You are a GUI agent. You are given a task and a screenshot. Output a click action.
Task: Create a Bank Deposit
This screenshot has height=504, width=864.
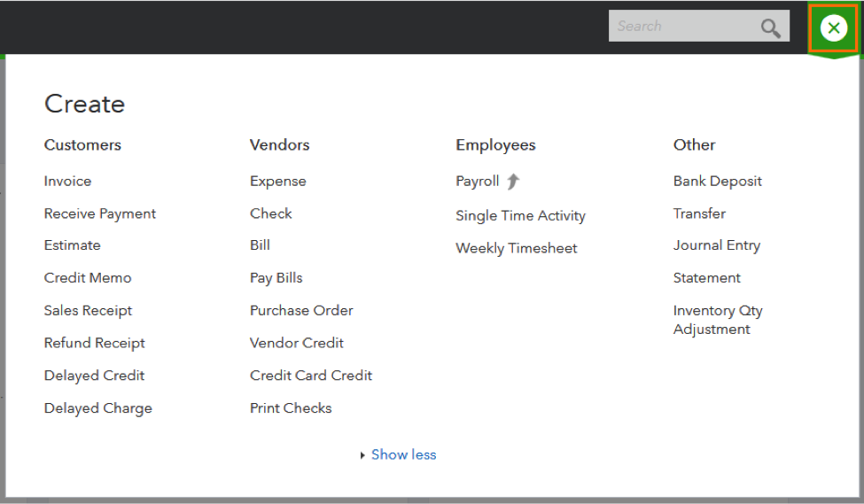[x=718, y=182]
